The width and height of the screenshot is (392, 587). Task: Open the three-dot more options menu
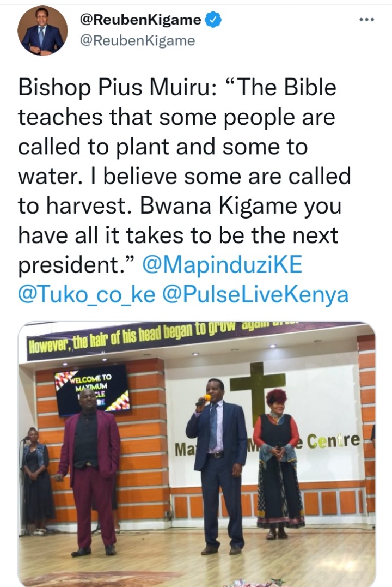click(x=366, y=20)
